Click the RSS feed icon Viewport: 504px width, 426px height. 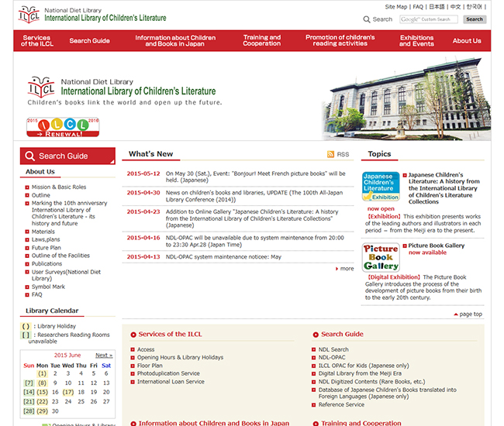pyautogui.click(x=330, y=154)
